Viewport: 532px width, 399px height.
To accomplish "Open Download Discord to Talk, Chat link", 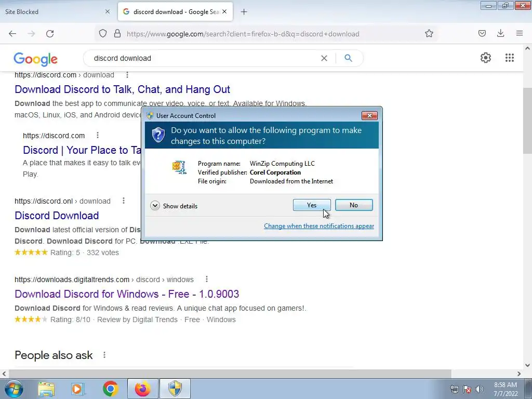I will point(123,89).
